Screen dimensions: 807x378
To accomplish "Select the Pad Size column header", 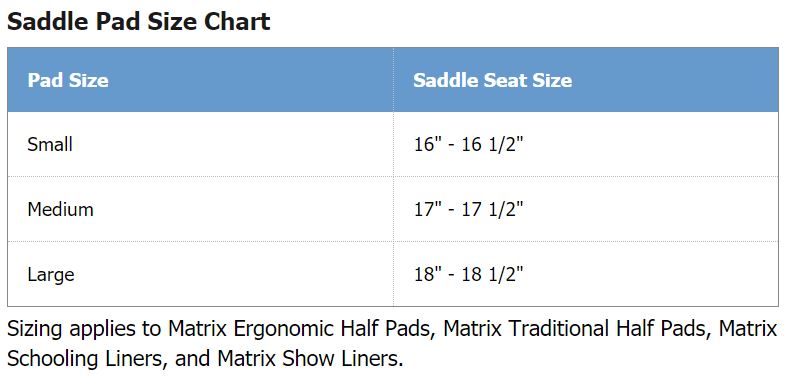I will [200, 80].
